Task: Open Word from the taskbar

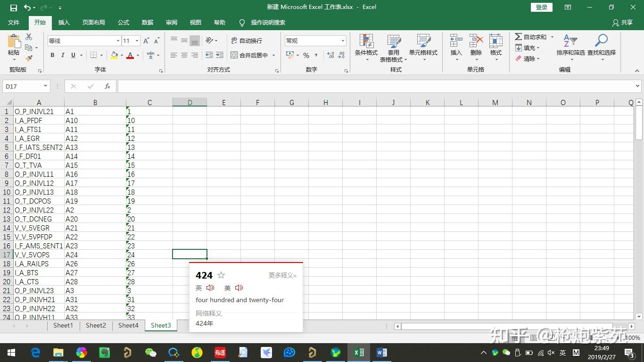Action: (381, 352)
